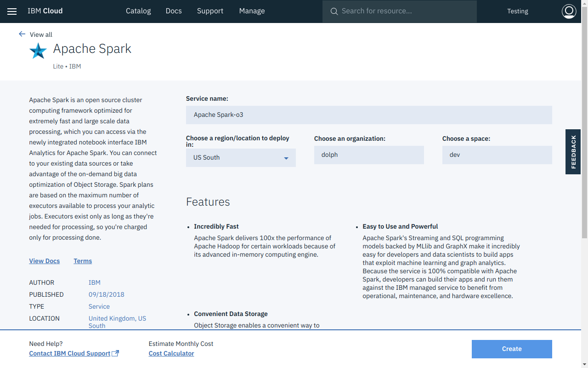588x368 pixels.
Task: Open the Support menu item
Action: [x=210, y=11]
